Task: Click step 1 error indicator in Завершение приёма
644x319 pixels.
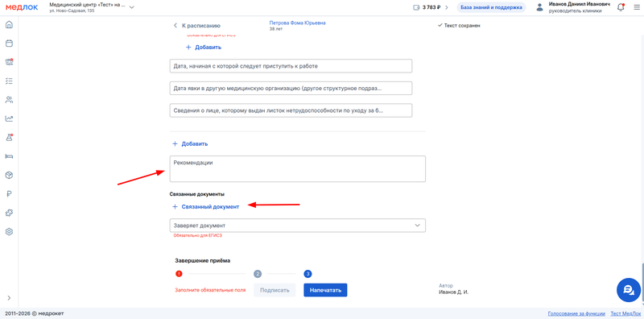Action: (x=179, y=274)
